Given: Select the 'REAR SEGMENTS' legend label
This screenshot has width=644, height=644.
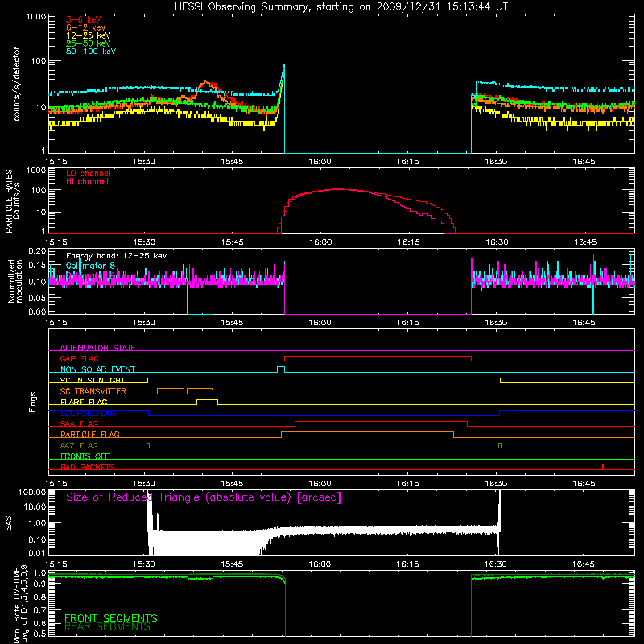Looking at the screenshot, I should pyautogui.click(x=107, y=627).
